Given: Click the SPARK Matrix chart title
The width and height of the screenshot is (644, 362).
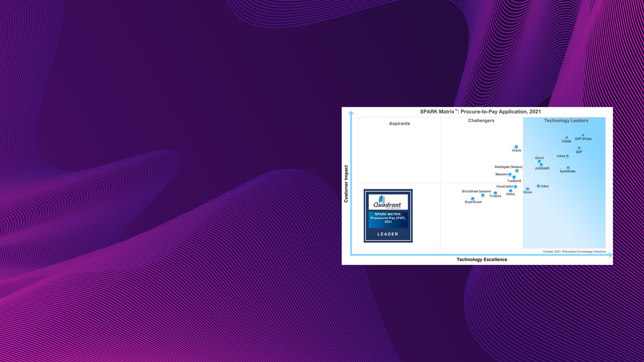Looking at the screenshot, I should [x=481, y=112].
